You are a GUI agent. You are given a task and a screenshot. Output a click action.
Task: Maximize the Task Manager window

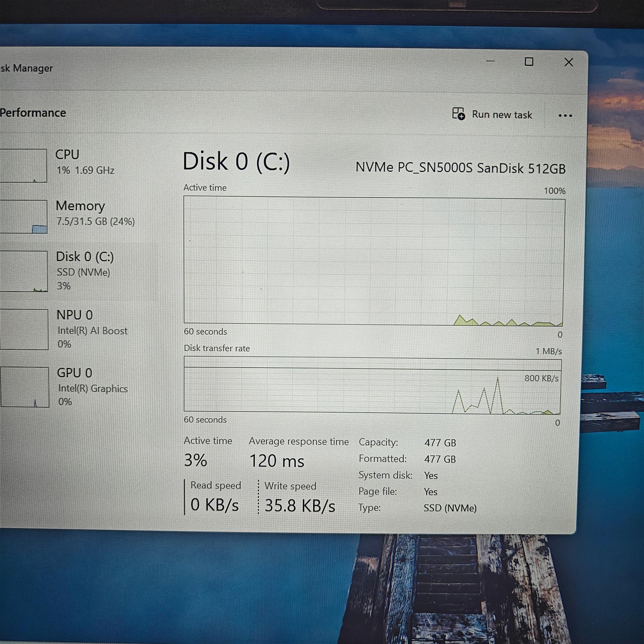tap(529, 62)
